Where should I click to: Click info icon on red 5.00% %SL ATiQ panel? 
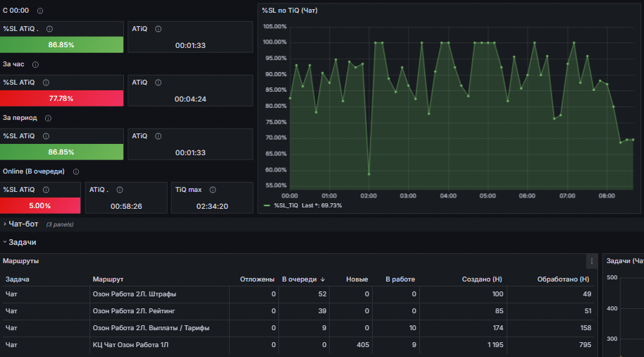pyautogui.click(x=46, y=190)
